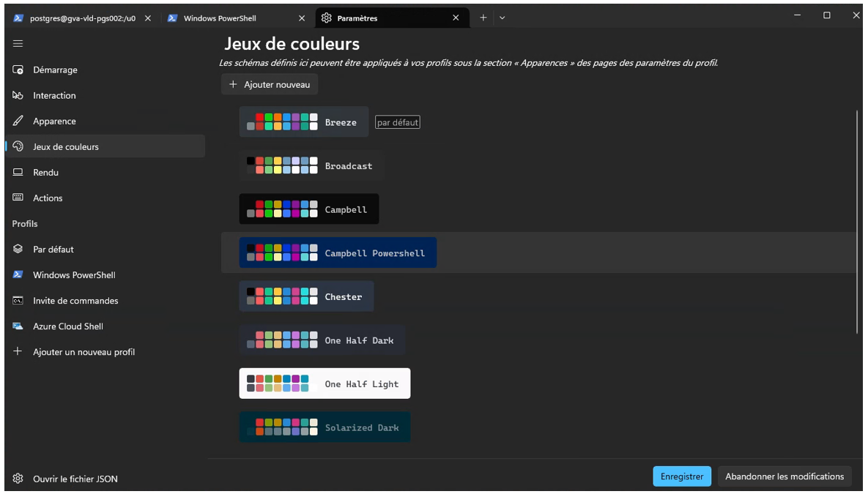Click Abandonner les modifications button
Image resolution: width=868 pixels, height=494 pixels.
[x=784, y=476]
